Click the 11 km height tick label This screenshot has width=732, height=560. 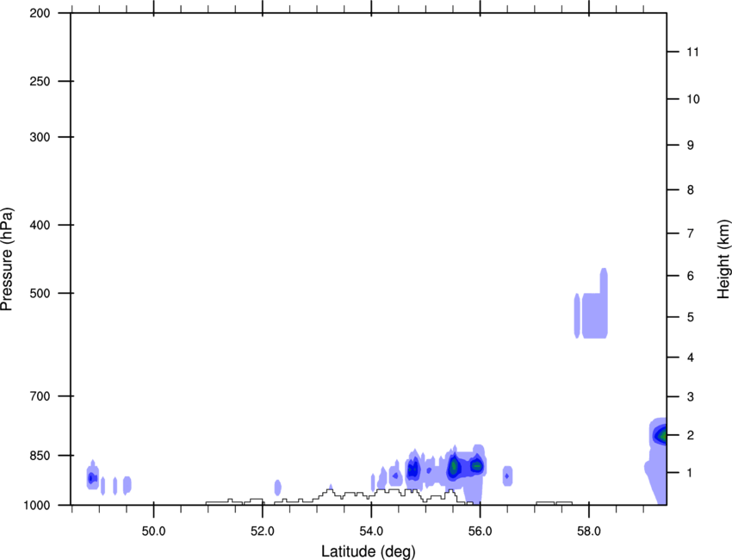click(x=693, y=52)
